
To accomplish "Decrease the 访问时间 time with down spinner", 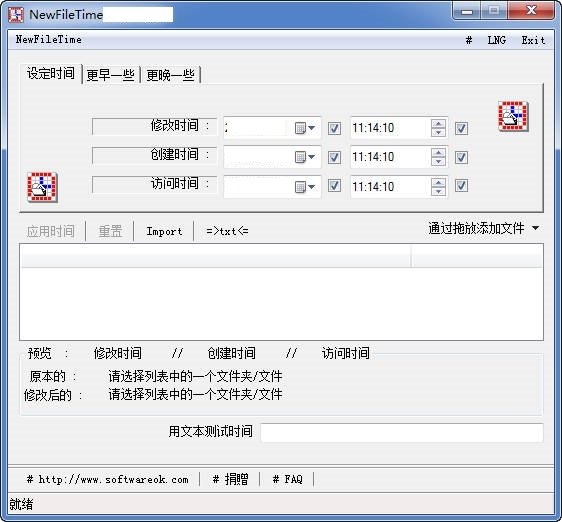I will click(438, 191).
